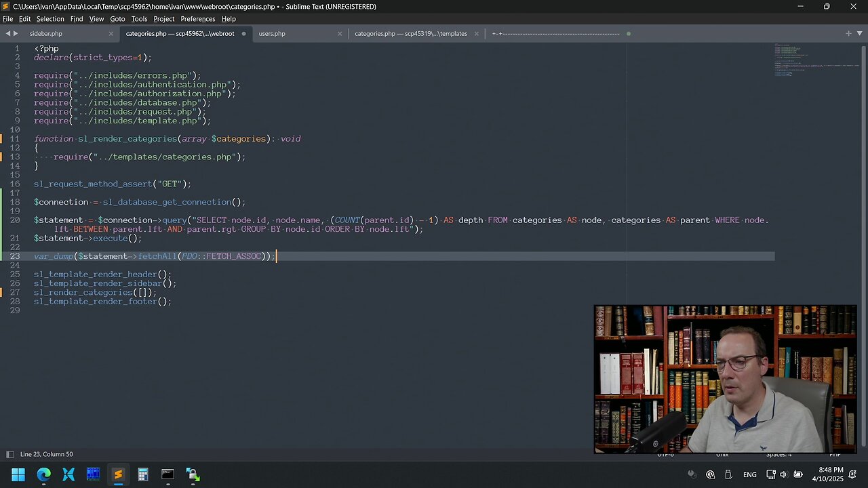
Task: Click the require errors.php line
Action: point(117,76)
